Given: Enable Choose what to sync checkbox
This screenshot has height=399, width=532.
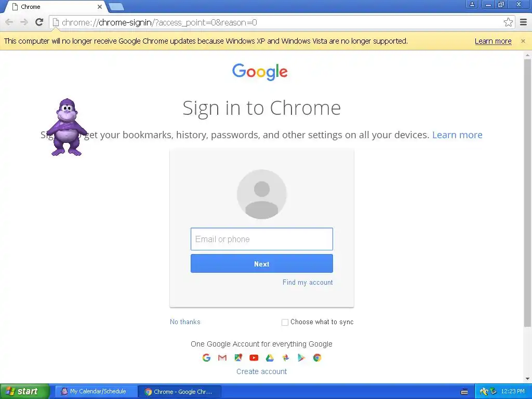Looking at the screenshot, I should click(285, 322).
